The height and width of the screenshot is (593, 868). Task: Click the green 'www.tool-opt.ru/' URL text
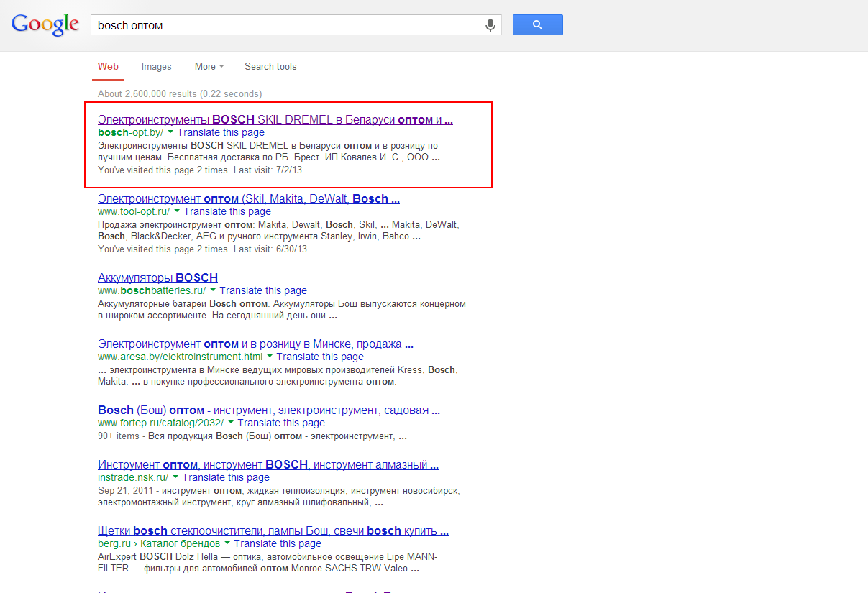134,211
